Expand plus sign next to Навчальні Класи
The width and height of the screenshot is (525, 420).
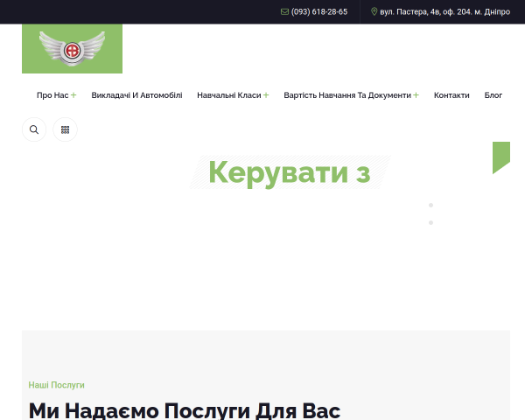point(266,95)
